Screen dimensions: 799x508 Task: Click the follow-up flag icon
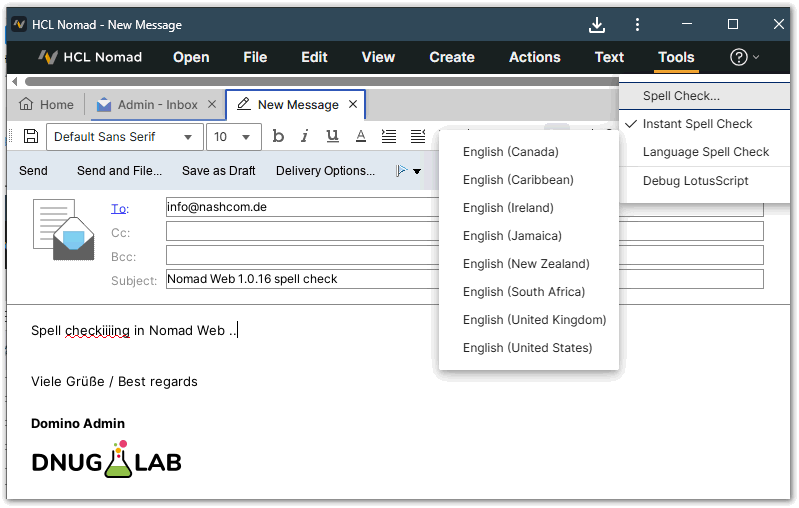(402, 171)
